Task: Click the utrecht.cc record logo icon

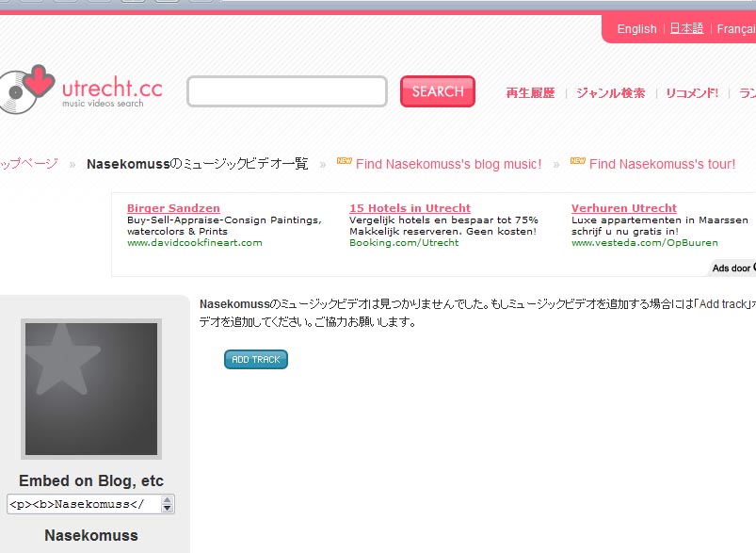Action: click(x=26, y=89)
